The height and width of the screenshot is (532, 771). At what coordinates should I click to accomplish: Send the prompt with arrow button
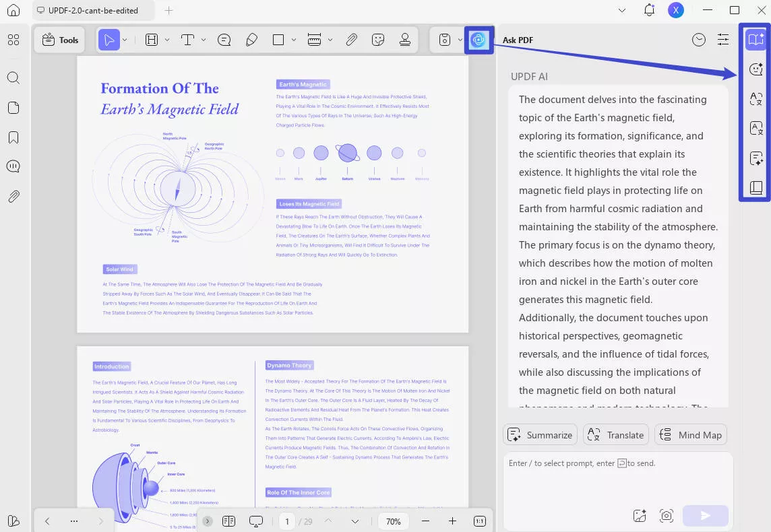point(706,515)
